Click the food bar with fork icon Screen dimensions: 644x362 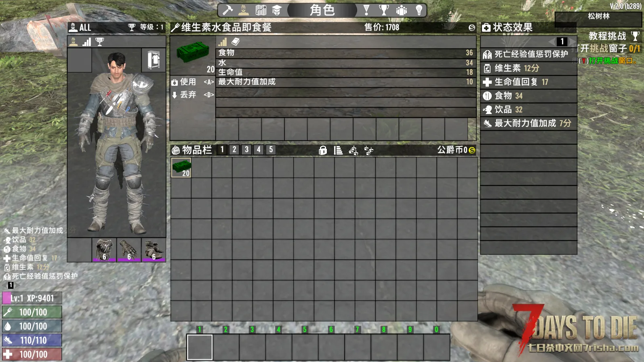(32, 312)
